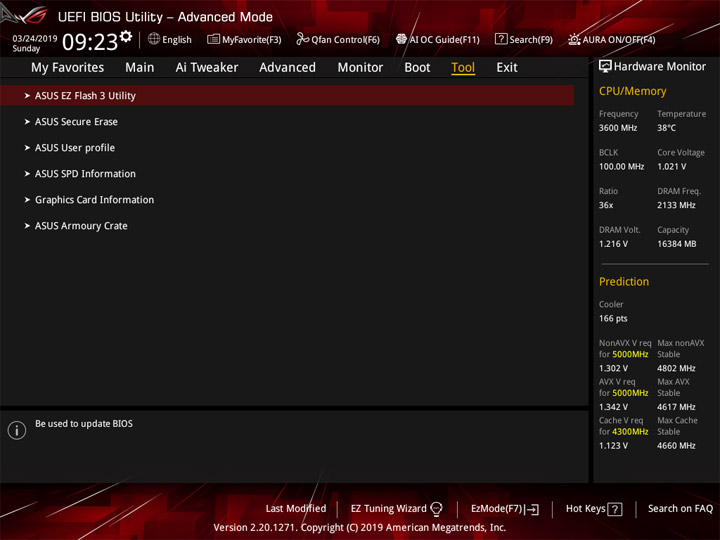Click the Version 2.20.1271 copyright text
Image resolution: width=720 pixels, height=540 pixels.
[x=360, y=528]
